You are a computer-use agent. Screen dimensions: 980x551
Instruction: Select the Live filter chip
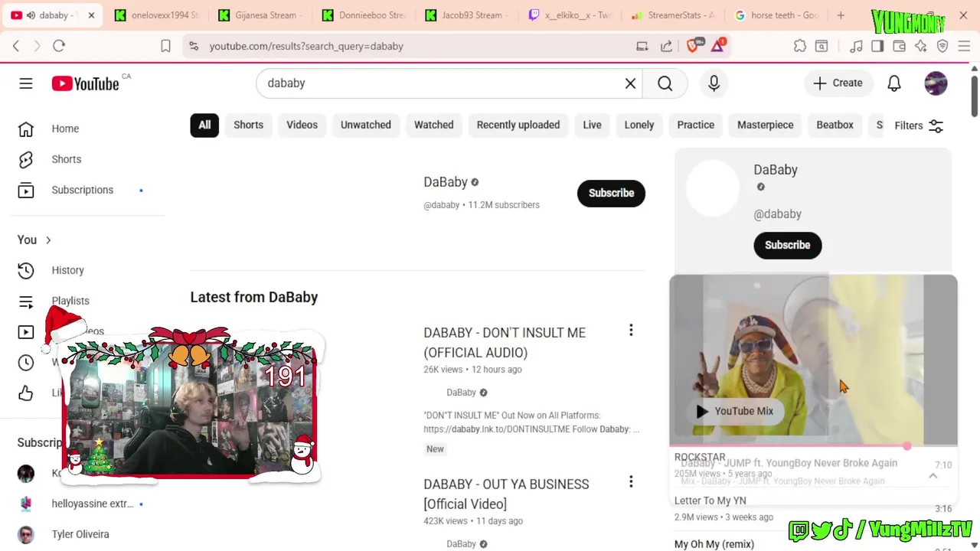click(592, 125)
